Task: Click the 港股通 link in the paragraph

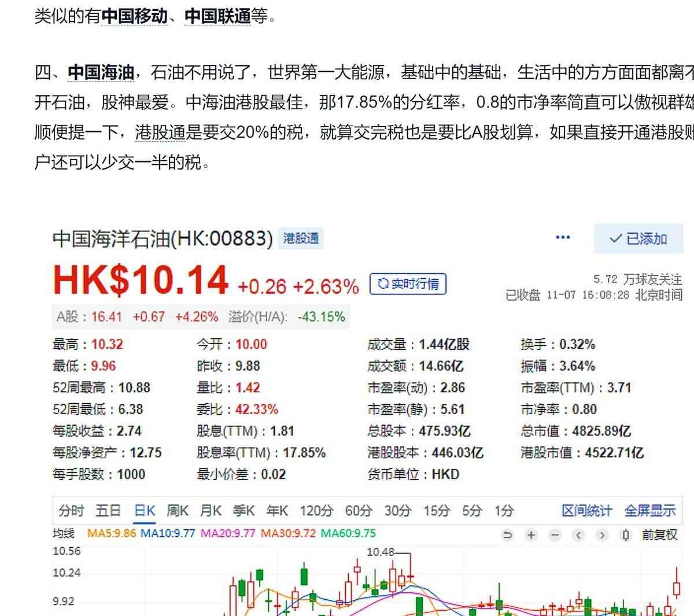Action: pos(160,132)
